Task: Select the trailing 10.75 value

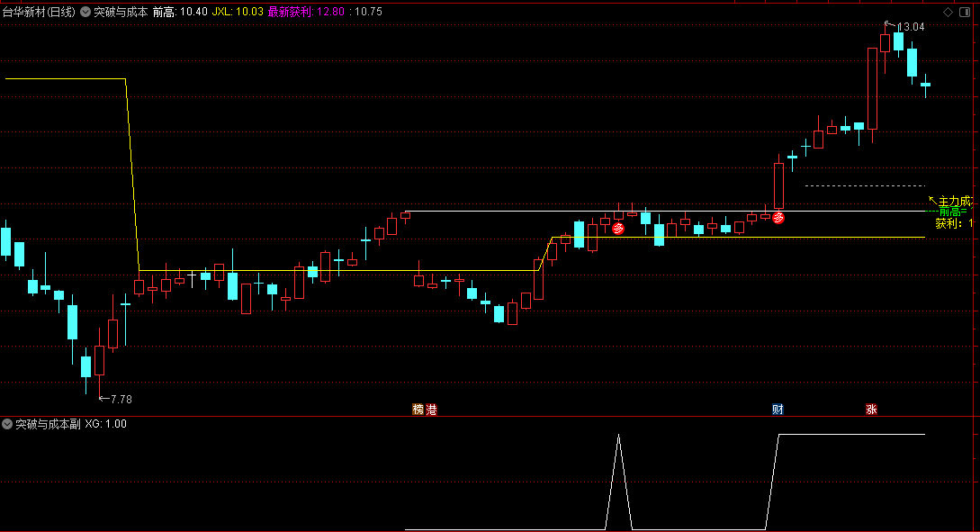Action: point(368,12)
